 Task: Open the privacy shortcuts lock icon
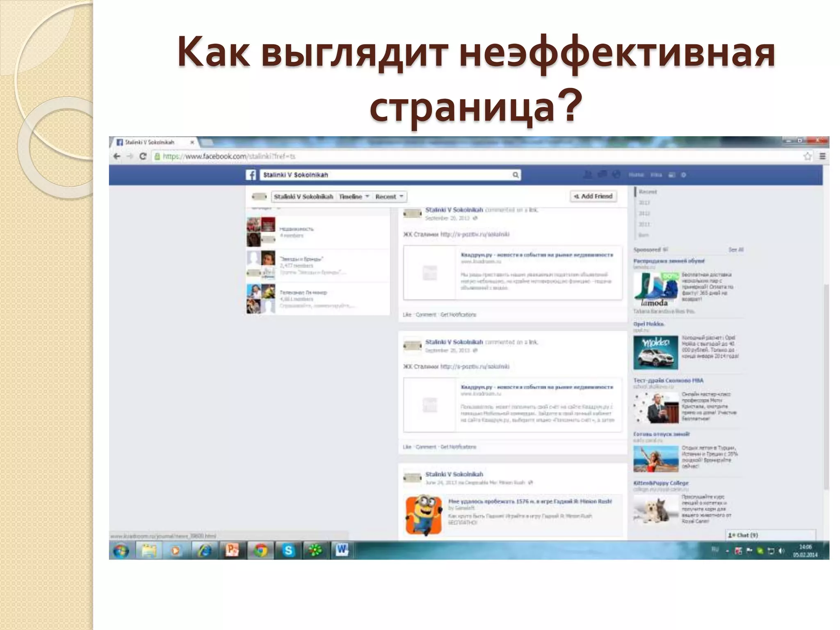(672, 175)
